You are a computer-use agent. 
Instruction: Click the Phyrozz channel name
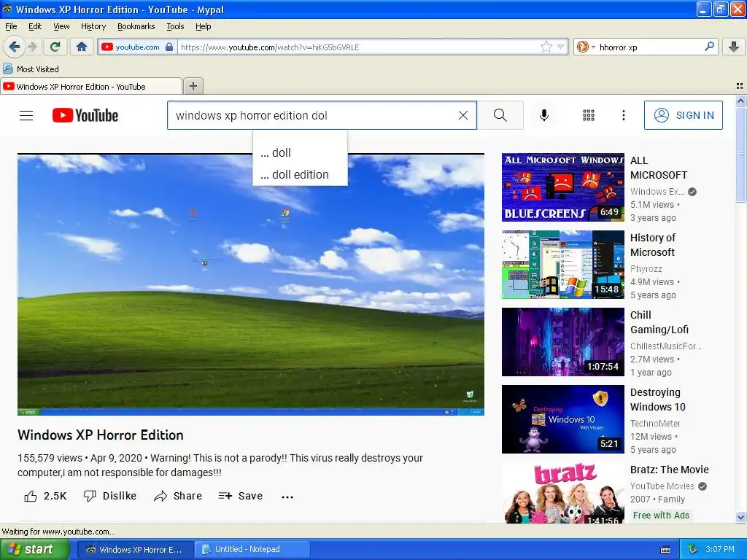[x=646, y=268]
